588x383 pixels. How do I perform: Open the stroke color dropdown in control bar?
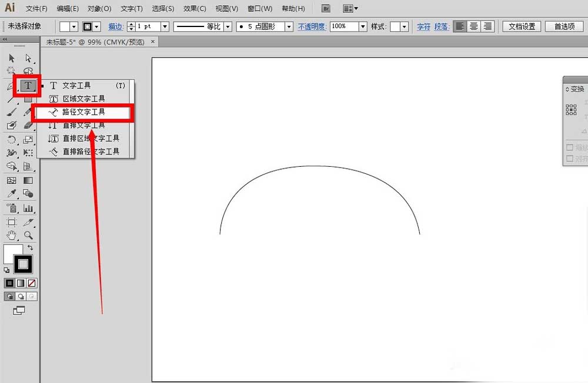click(97, 26)
